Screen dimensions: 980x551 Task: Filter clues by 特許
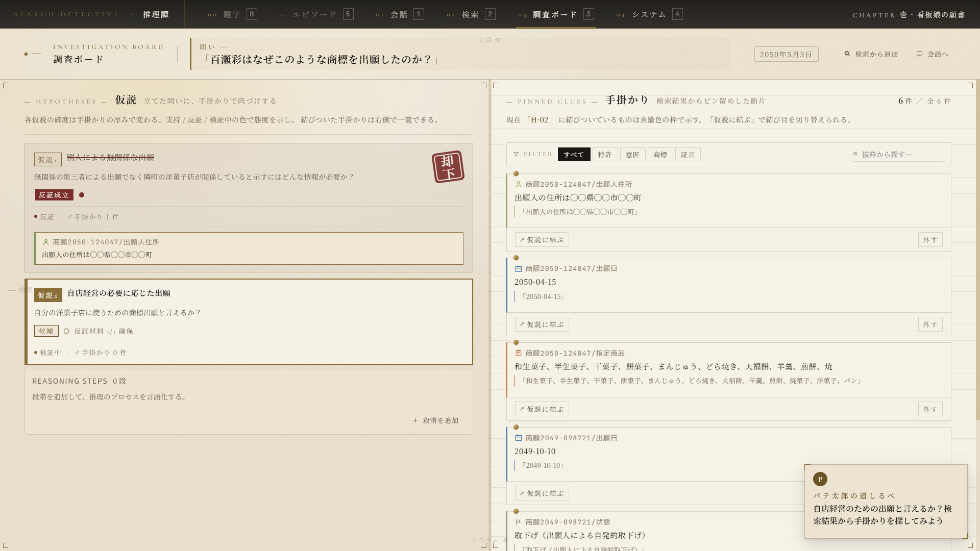pos(605,155)
